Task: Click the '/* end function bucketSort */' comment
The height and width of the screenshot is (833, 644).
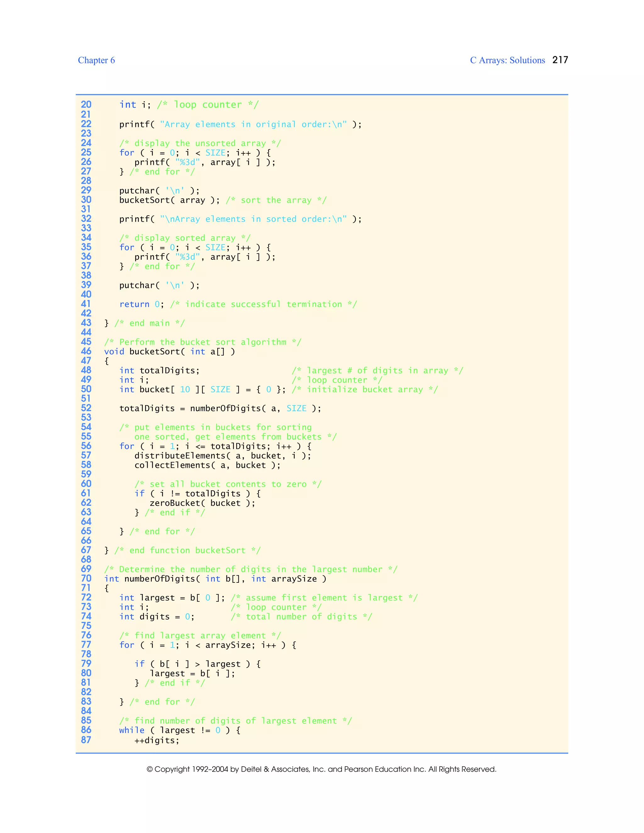Action: 187,550
